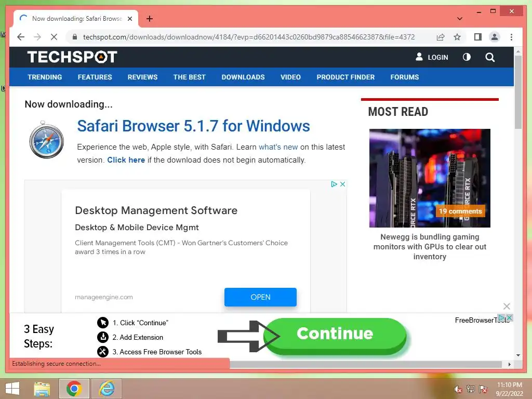The width and height of the screenshot is (532, 399).
Task: Click the vertical scrollbar thumb
Action: 518,91
